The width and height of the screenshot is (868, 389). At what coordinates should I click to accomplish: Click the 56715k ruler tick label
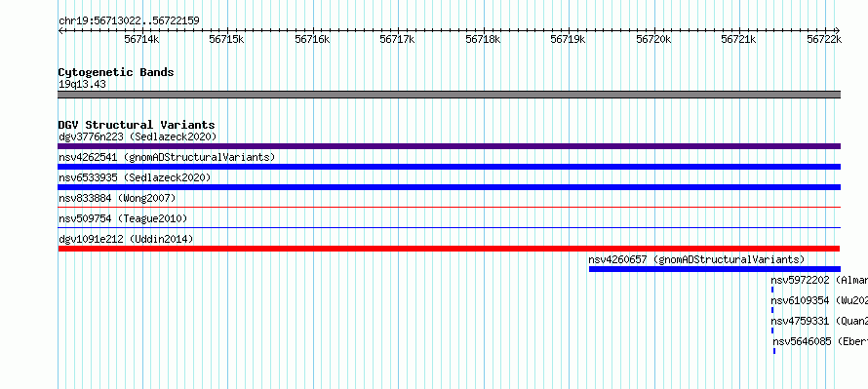[227, 39]
